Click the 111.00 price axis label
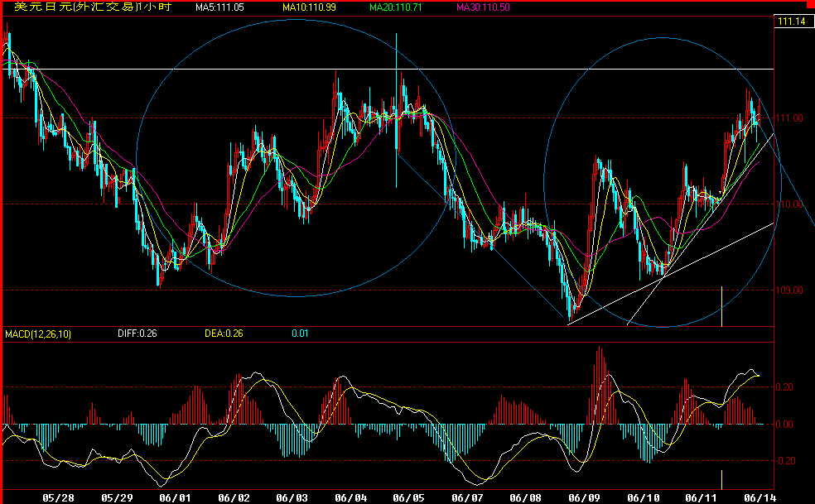Image resolution: width=815 pixels, height=504 pixels. (791, 118)
